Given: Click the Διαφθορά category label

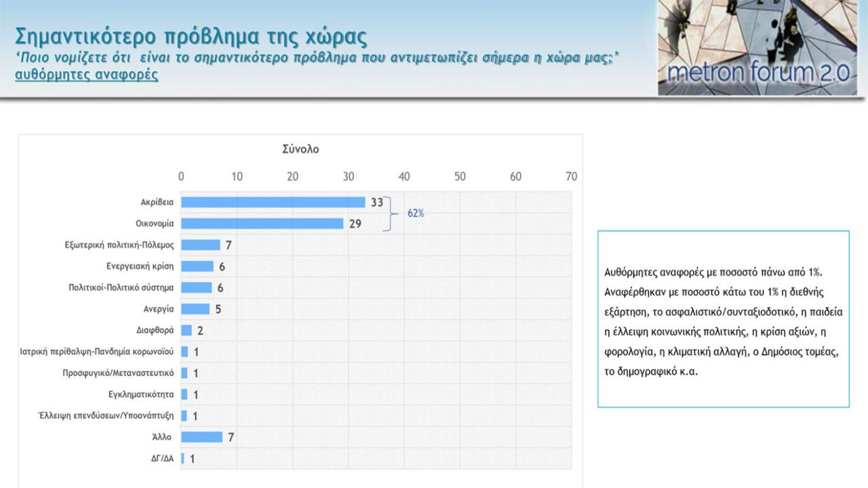Looking at the screenshot, I should [155, 330].
